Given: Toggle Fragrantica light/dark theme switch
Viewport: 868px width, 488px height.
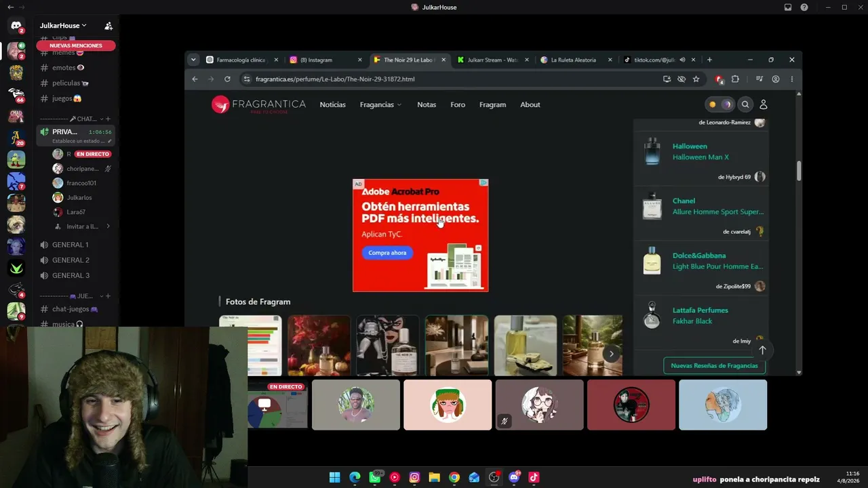Looking at the screenshot, I should [x=719, y=104].
